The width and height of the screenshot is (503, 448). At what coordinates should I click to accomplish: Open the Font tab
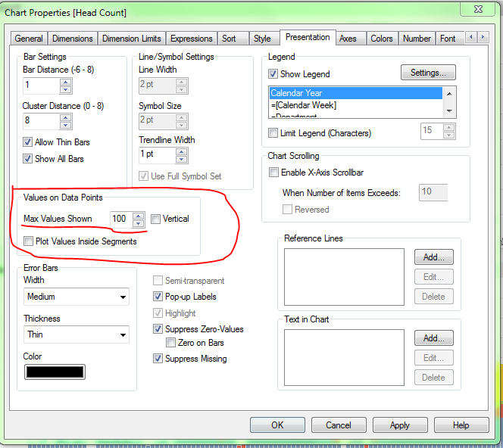450,39
